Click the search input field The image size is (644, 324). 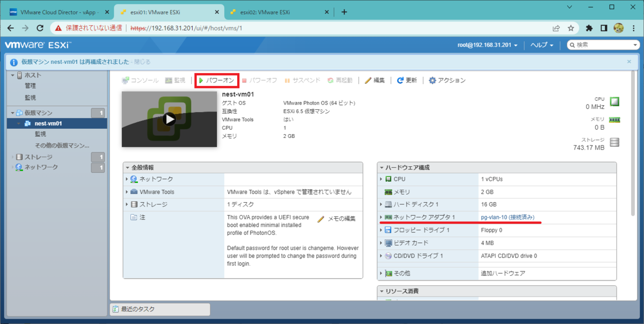[x=603, y=45]
